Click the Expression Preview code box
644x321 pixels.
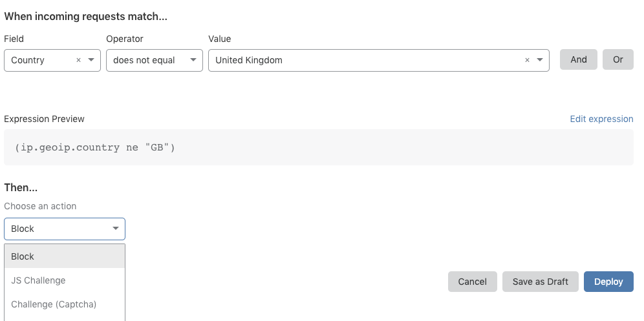click(318, 147)
